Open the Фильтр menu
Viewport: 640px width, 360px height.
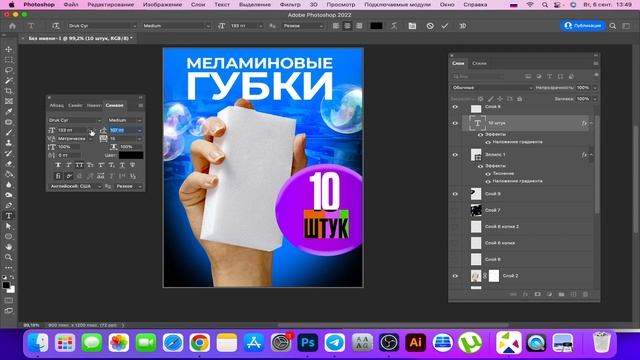[x=290, y=4]
